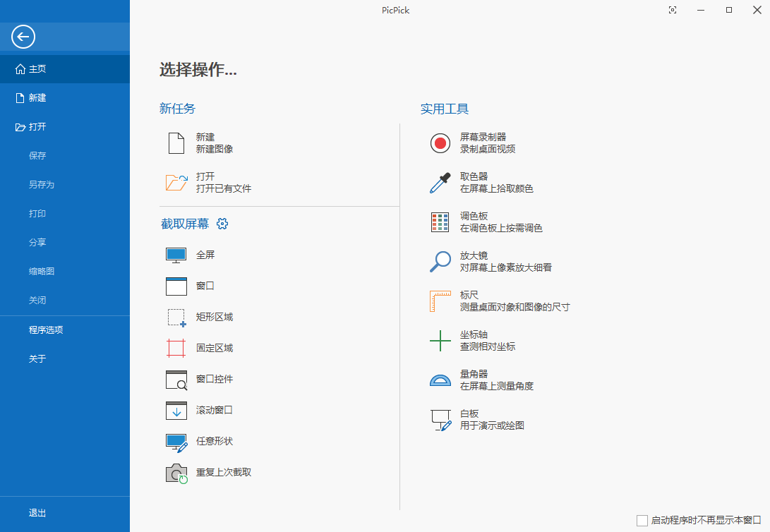Image resolution: width=770 pixels, height=532 pixels.
Task: Click the capture icon in title bar
Action: point(673,10)
